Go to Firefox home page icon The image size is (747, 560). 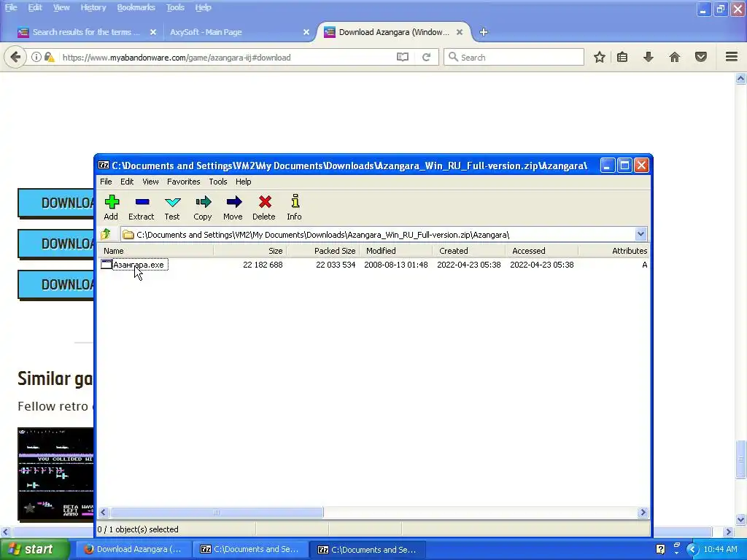coord(675,57)
